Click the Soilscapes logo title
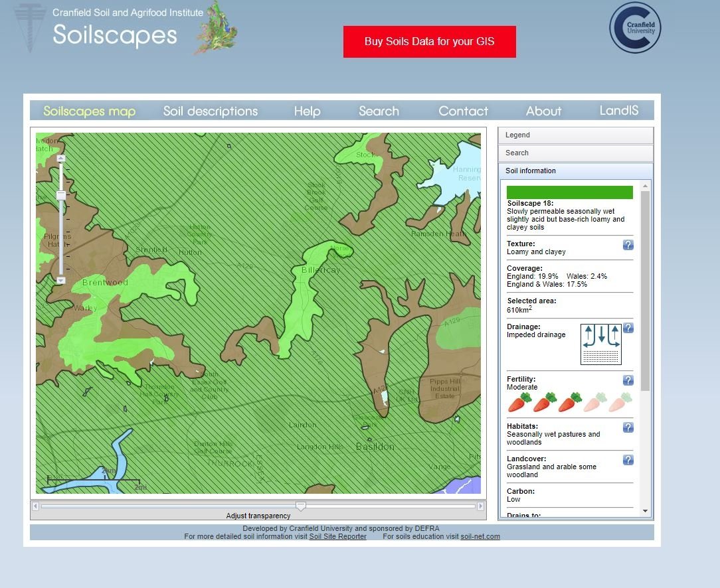 (x=115, y=35)
